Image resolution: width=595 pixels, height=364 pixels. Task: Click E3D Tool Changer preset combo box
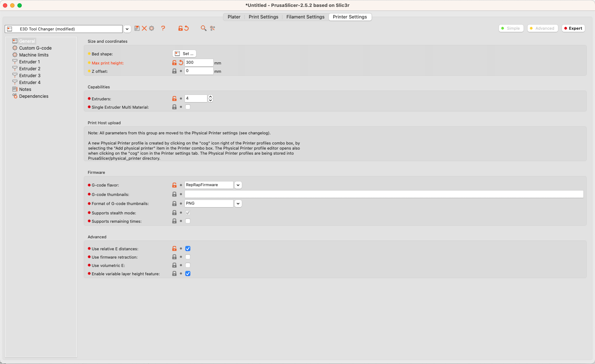pyautogui.click(x=64, y=29)
